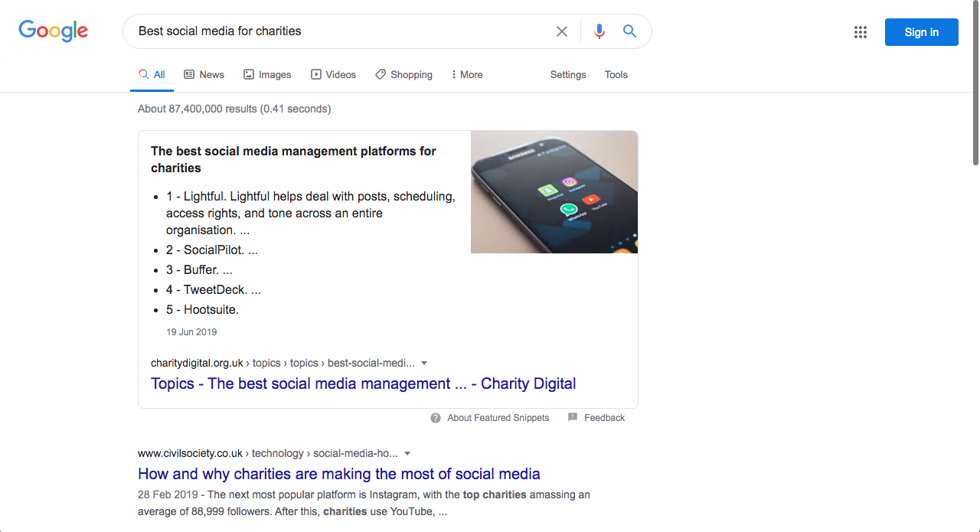The height and width of the screenshot is (532, 980).
Task: Switch to the Videos tab
Action: [333, 75]
